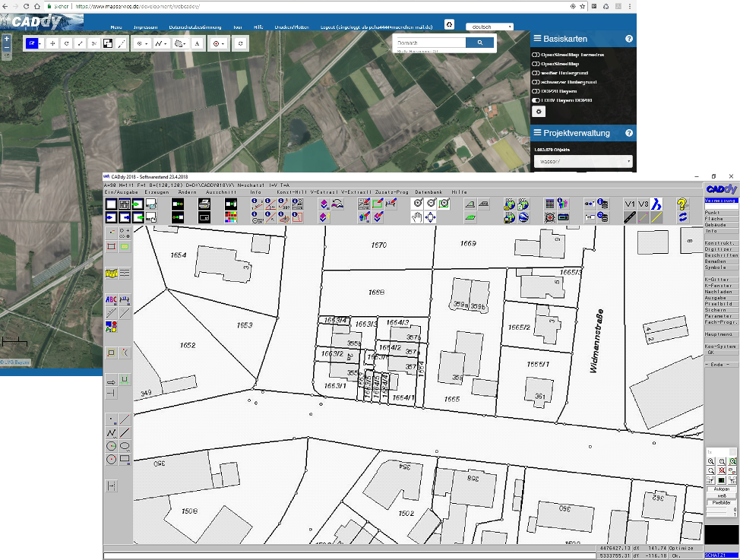Select the ABC text tool in left toolbar
Image resolution: width=740 pixels, height=560 pixels.
111,300
